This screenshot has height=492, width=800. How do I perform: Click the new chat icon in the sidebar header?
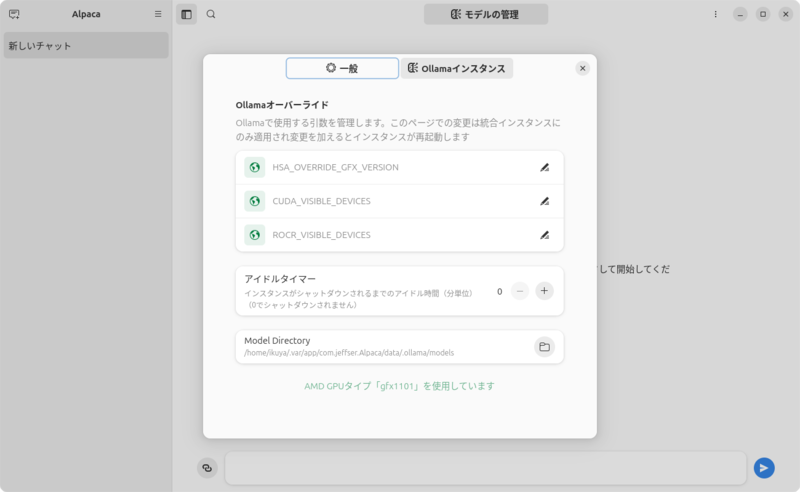14,15
